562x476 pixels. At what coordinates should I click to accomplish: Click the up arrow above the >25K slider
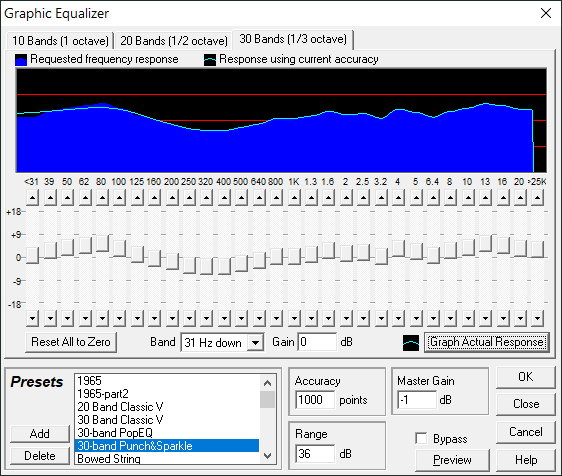537,197
